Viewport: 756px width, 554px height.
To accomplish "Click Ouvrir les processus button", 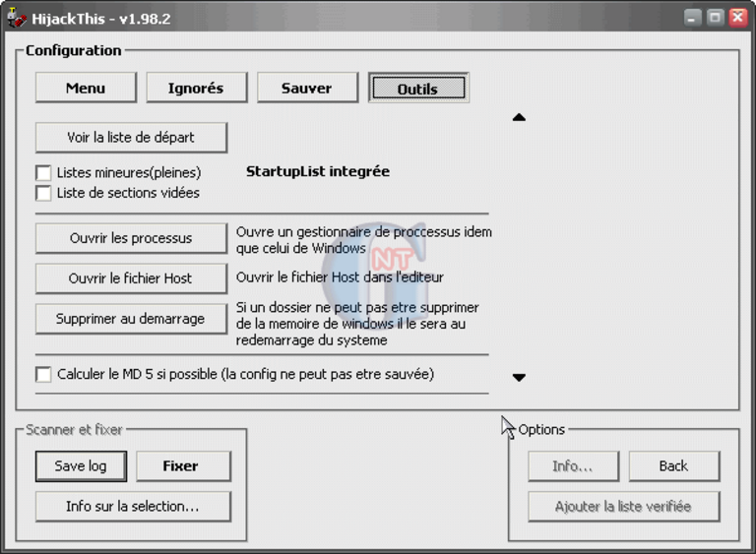I will click(131, 238).
